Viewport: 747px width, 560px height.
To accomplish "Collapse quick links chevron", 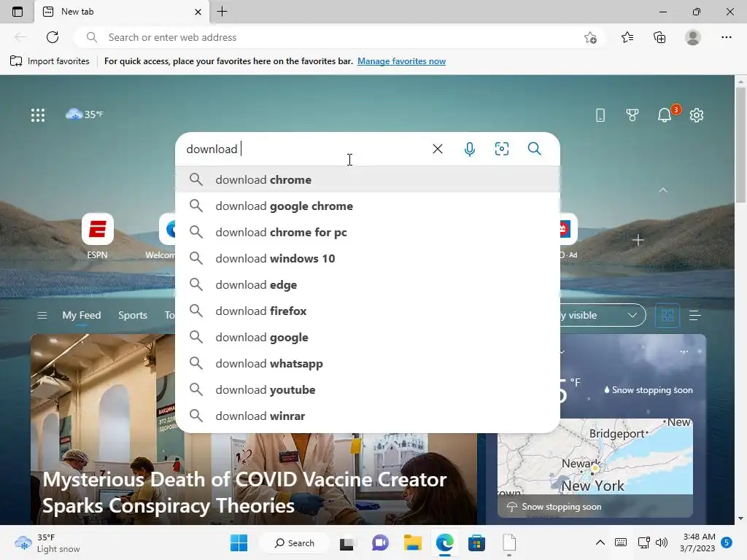I will 662,190.
